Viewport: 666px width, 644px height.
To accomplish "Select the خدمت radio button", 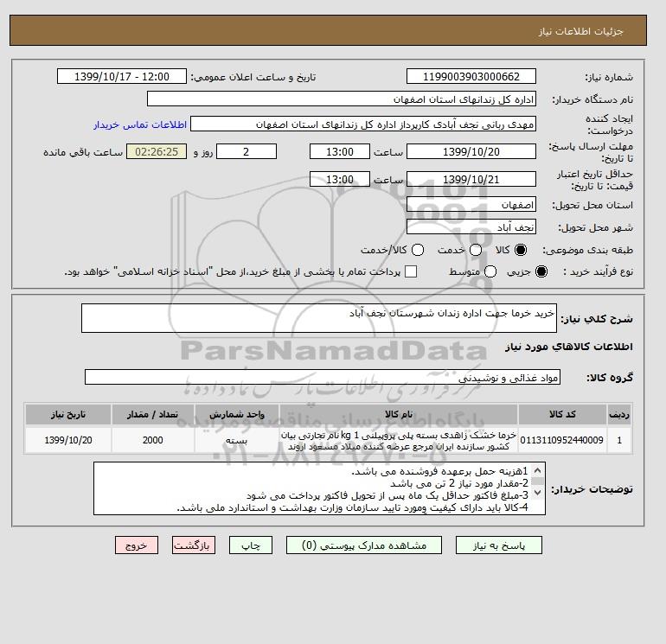I will pos(476,250).
